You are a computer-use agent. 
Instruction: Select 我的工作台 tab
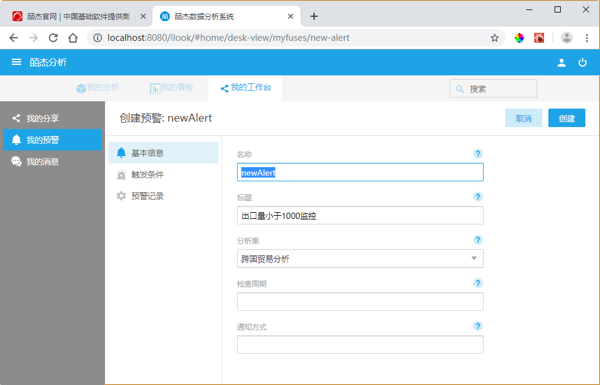point(246,88)
